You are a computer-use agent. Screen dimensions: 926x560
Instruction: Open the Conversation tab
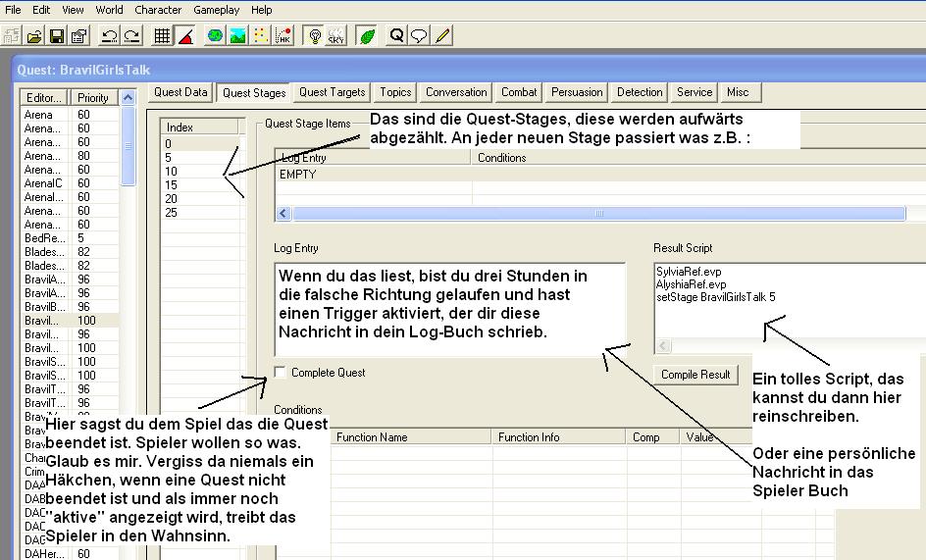456,92
